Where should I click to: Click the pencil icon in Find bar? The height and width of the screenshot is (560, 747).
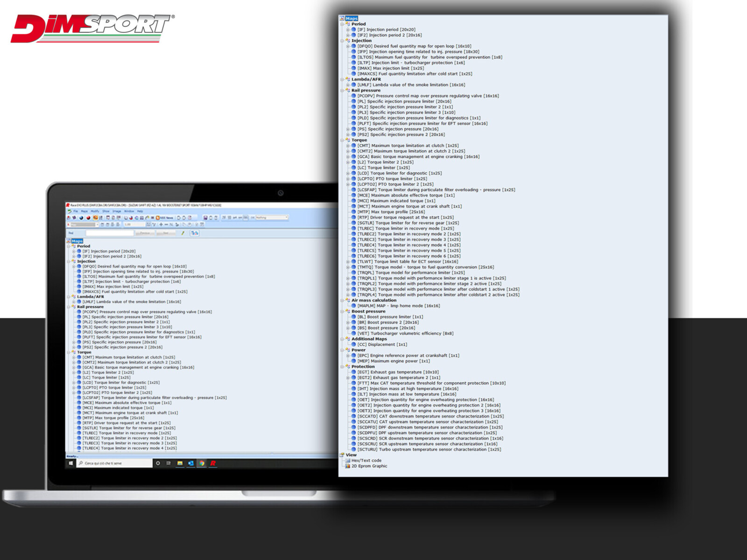point(183,233)
